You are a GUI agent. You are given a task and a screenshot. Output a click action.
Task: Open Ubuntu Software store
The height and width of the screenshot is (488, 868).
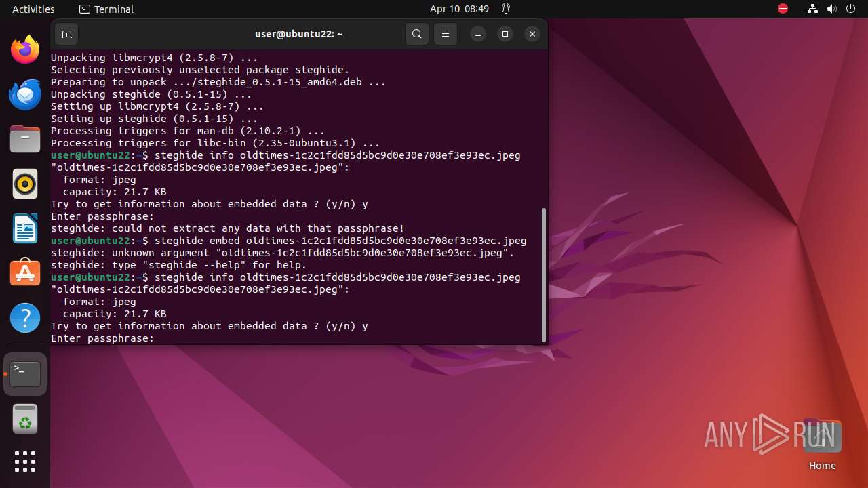coord(25,272)
